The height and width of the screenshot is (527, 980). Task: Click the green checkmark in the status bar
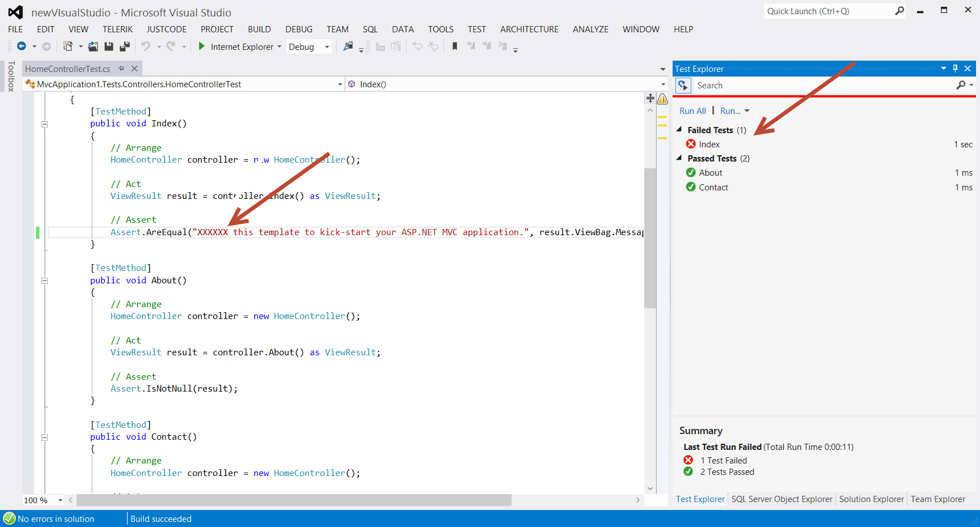tap(9, 518)
